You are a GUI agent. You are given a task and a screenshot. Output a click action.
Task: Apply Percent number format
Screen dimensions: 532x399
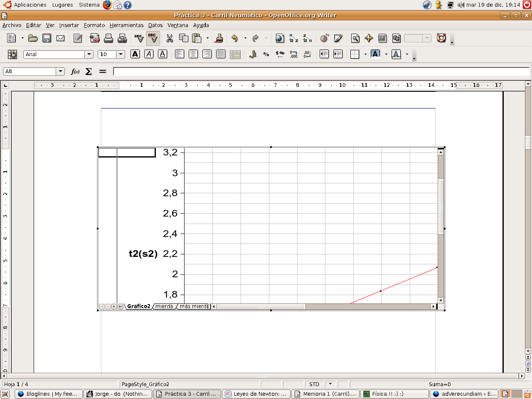click(266, 54)
